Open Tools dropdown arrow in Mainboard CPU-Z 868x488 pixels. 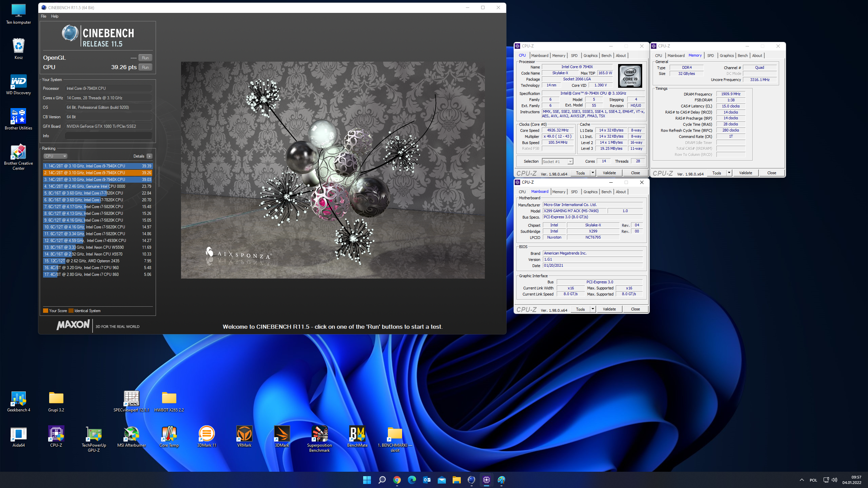pos(593,309)
